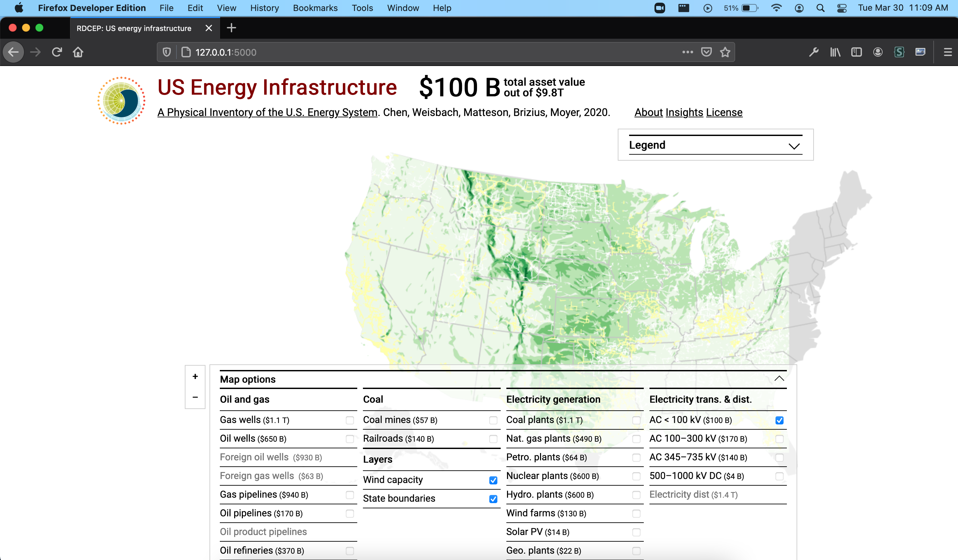The width and height of the screenshot is (958, 560).
Task: Click the map zoom in button
Action: 195,376
